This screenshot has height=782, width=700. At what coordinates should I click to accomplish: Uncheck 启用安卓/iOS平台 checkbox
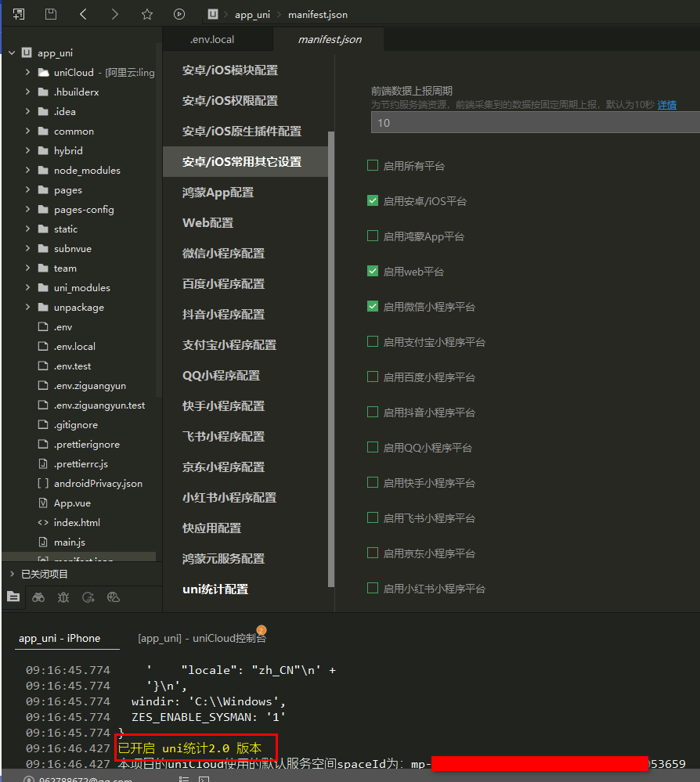pos(373,201)
